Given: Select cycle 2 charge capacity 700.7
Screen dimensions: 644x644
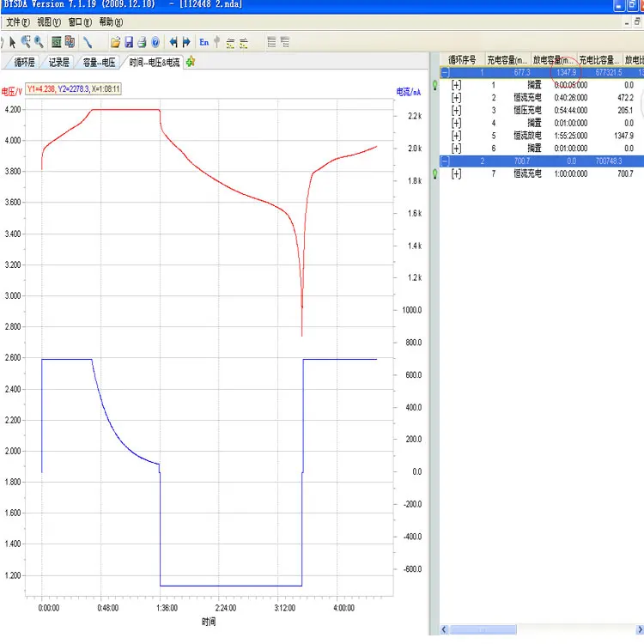Looking at the screenshot, I should (522, 161).
